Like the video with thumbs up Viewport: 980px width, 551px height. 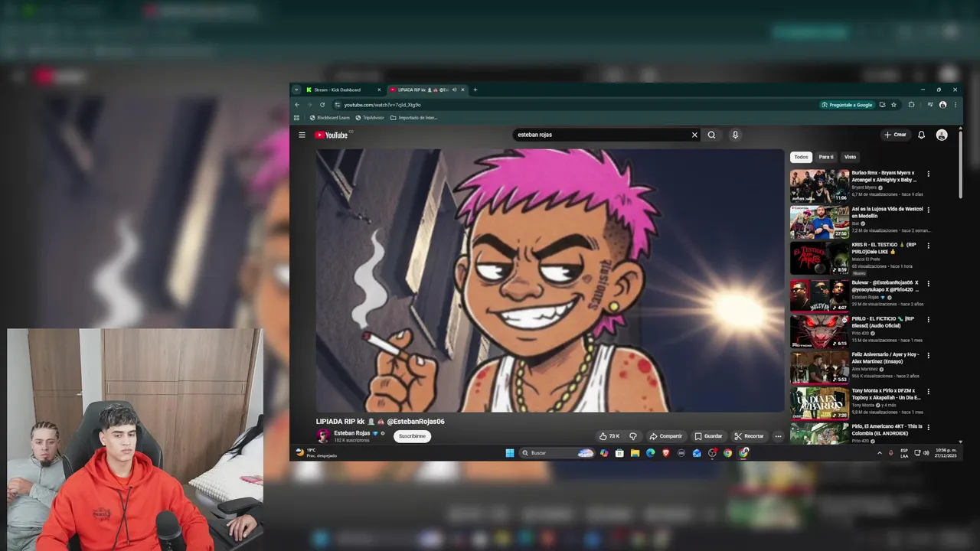pos(609,436)
